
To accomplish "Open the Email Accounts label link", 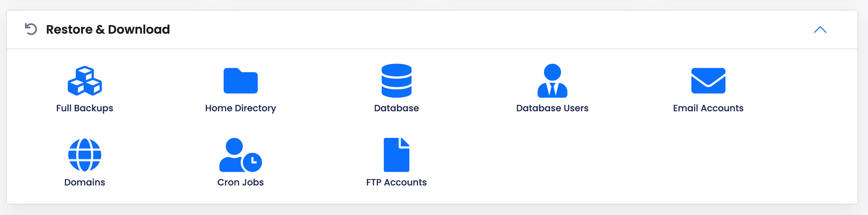I will pyautogui.click(x=708, y=108).
